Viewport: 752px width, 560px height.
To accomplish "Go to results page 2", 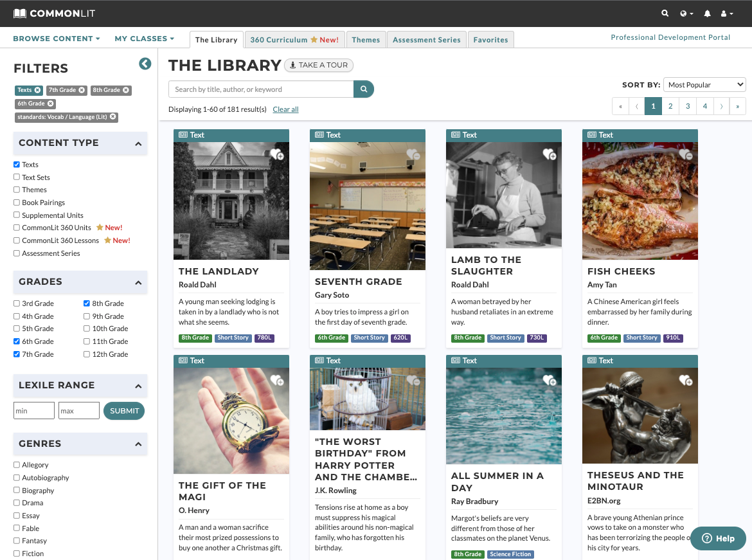I will [670, 106].
